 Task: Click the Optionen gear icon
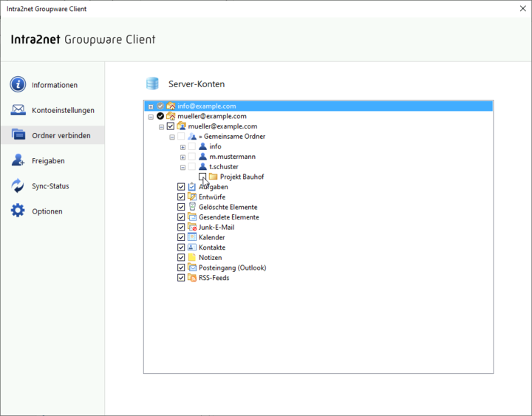click(x=18, y=211)
